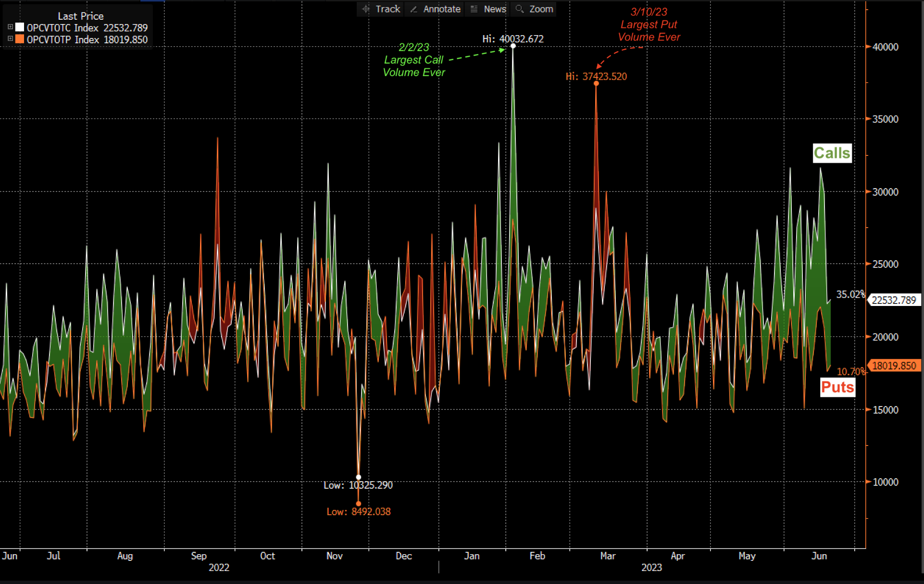Click the Low 10325.290 marker point
Screen dimensions: 924x584
pyautogui.click(x=358, y=477)
